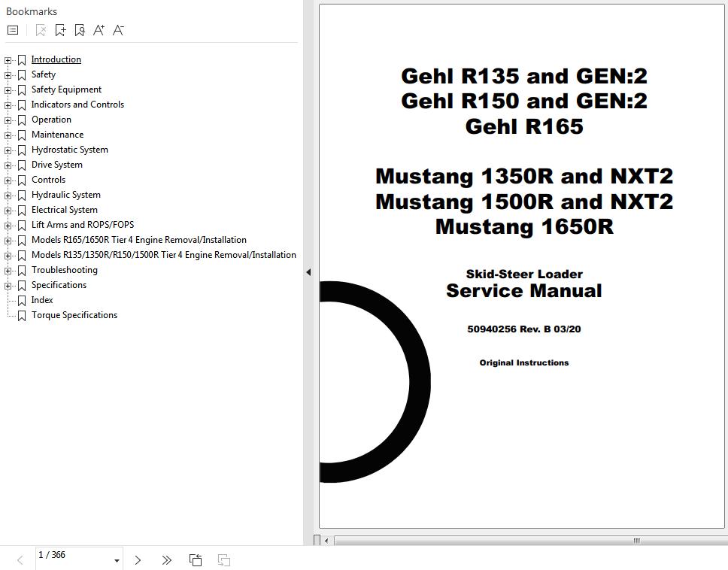The width and height of the screenshot is (728, 570).
Task: Expand the Electrical System node
Action: tap(8, 211)
